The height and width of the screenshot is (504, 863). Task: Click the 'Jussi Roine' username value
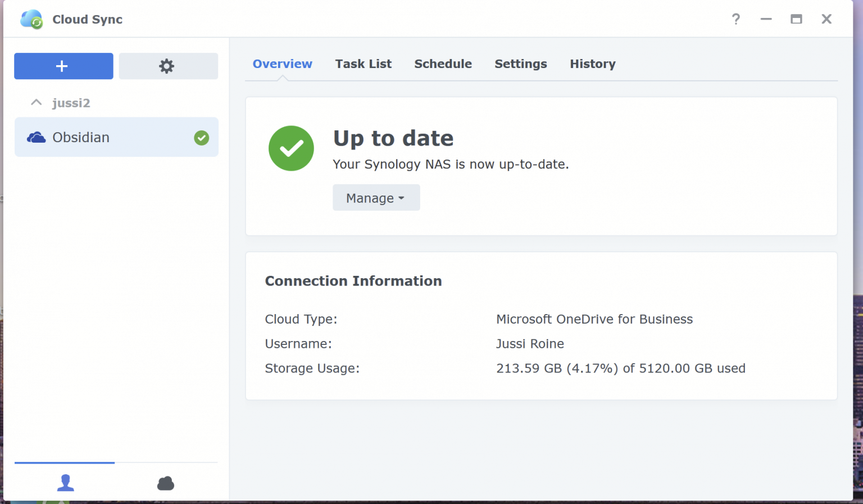[x=530, y=344]
